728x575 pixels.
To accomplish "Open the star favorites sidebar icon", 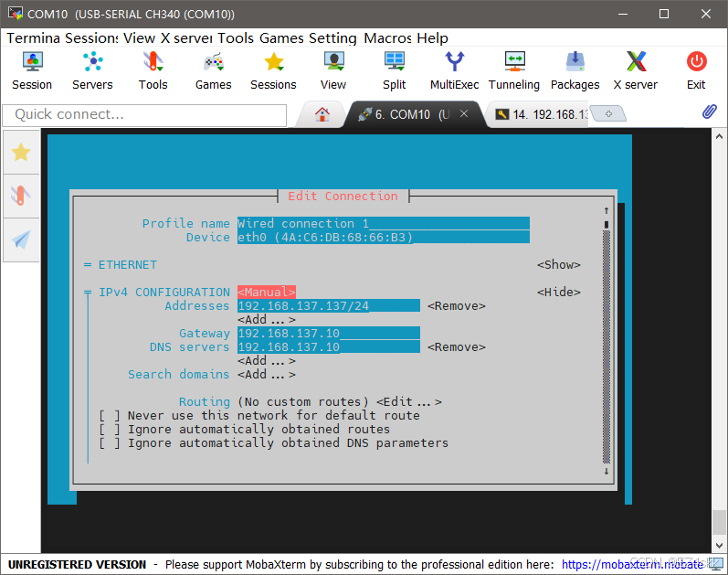I will [21, 153].
